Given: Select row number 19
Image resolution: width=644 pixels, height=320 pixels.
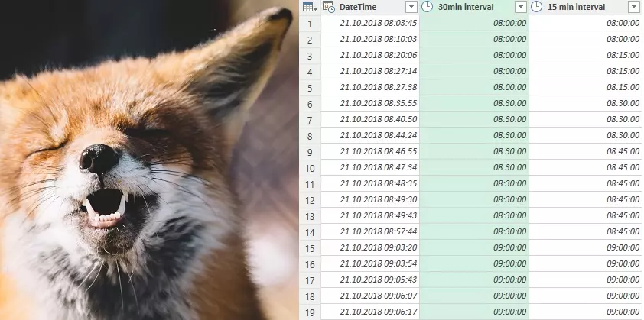Looking at the screenshot, I should point(310,312).
